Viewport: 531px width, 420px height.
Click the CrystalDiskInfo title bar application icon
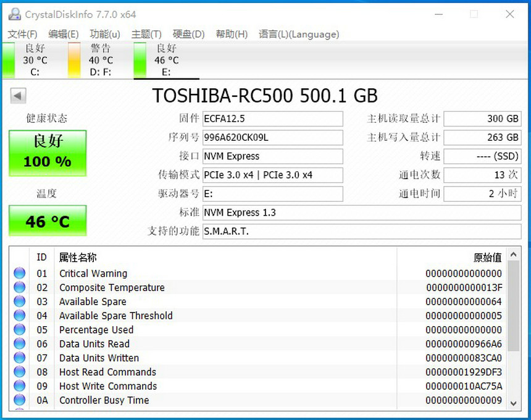pos(14,14)
